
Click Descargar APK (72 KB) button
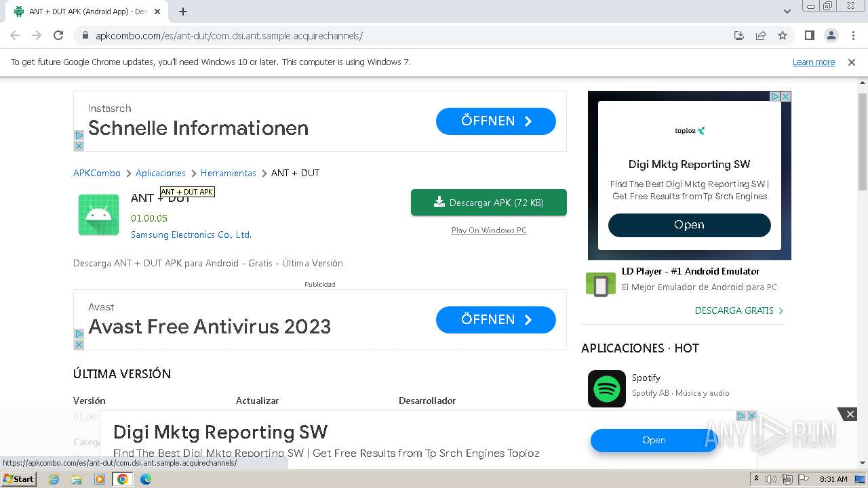tap(489, 203)
